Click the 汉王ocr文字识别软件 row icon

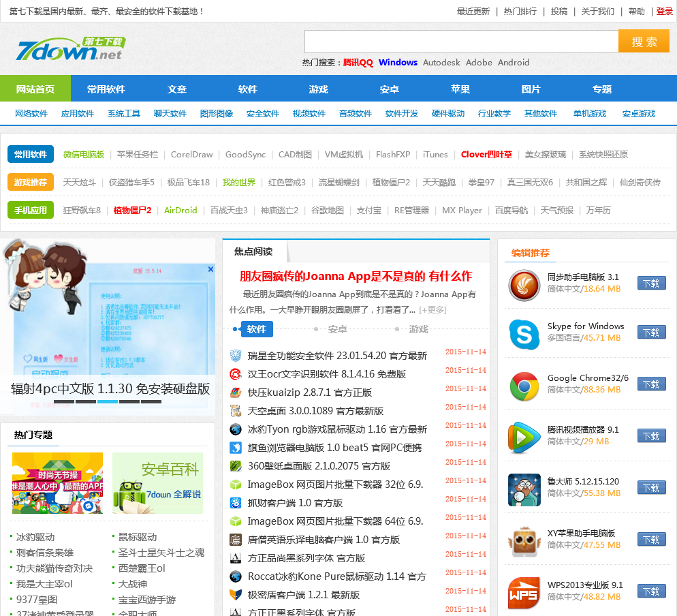tap(235, 374)
